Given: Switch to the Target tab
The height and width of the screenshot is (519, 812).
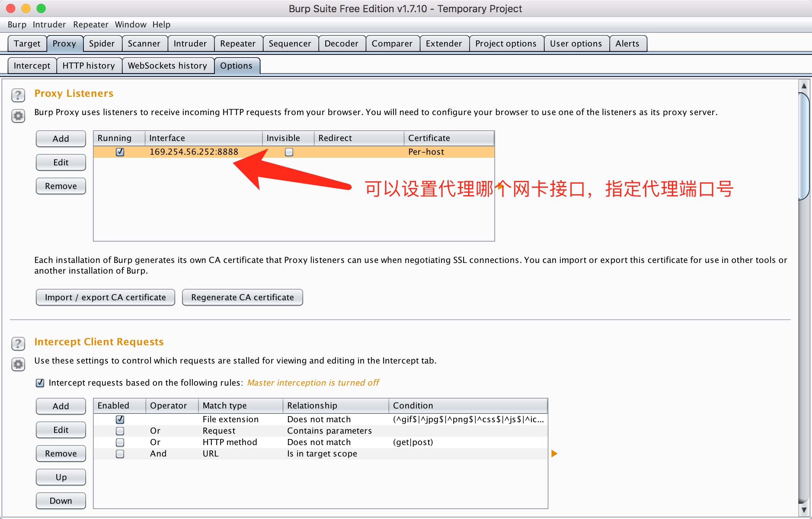Looking at the screenshot, I should pos(27,43).
